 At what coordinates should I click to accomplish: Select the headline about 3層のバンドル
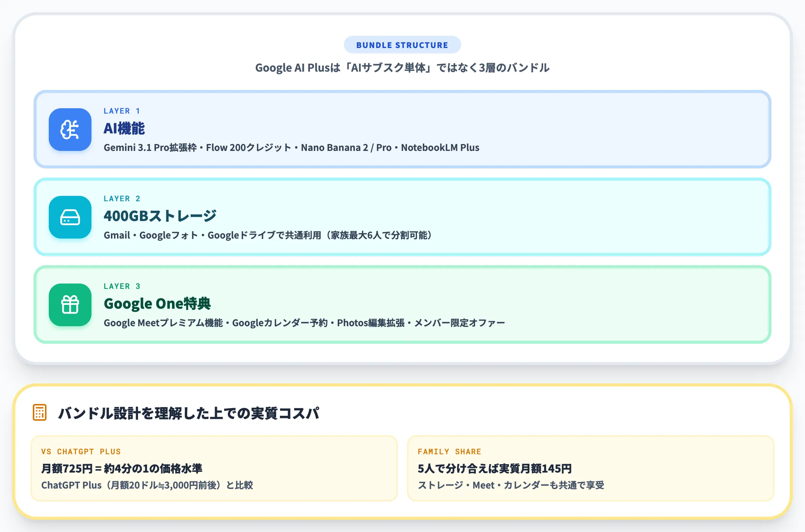pyautogui.click(x=402, y=68)
